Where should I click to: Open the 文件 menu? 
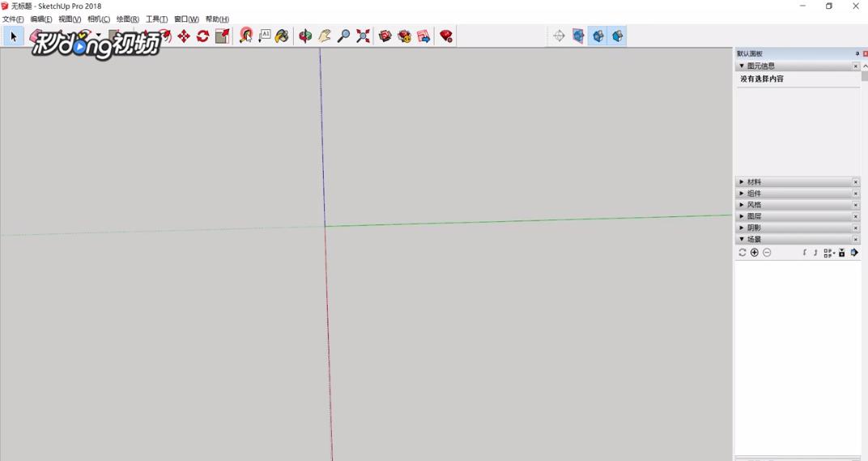(13, 19)
